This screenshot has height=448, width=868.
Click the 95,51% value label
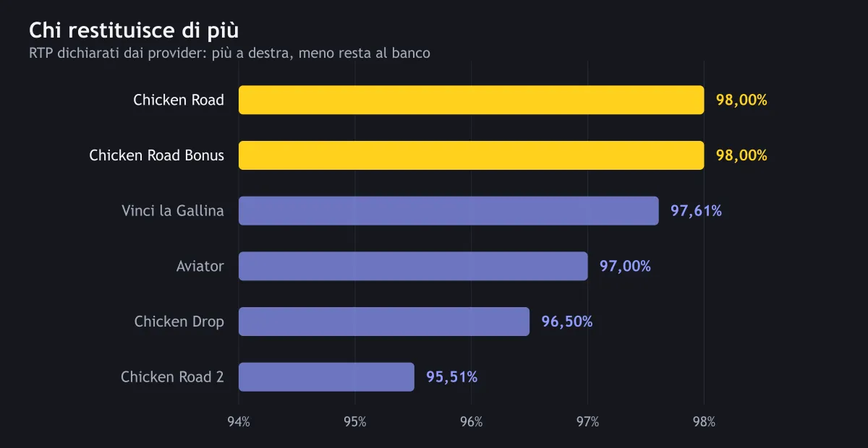pos(451,377)
